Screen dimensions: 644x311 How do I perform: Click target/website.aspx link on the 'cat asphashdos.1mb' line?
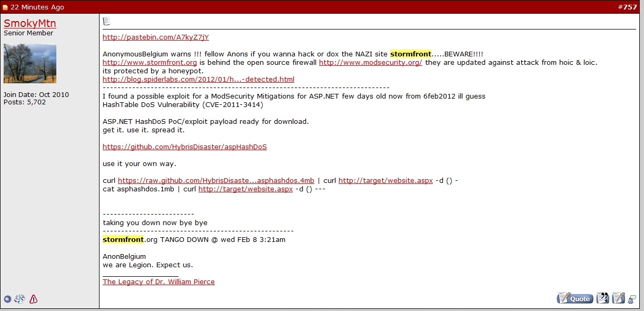click(x=245, y=189)
